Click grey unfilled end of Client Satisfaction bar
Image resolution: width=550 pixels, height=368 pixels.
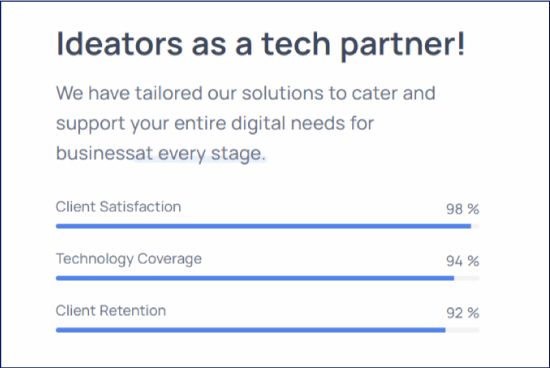click(x=475, y=226)
